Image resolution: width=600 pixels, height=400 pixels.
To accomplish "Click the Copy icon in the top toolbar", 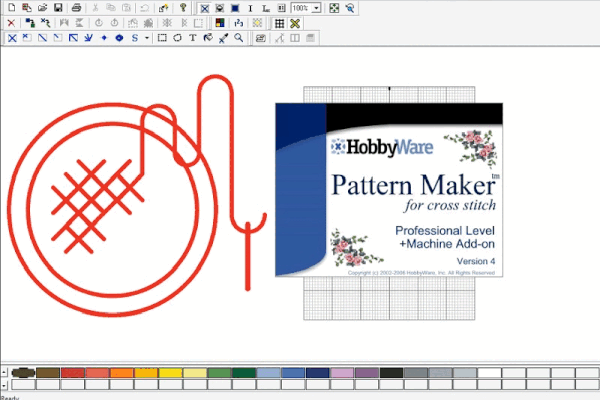I will tap(111, 8).
